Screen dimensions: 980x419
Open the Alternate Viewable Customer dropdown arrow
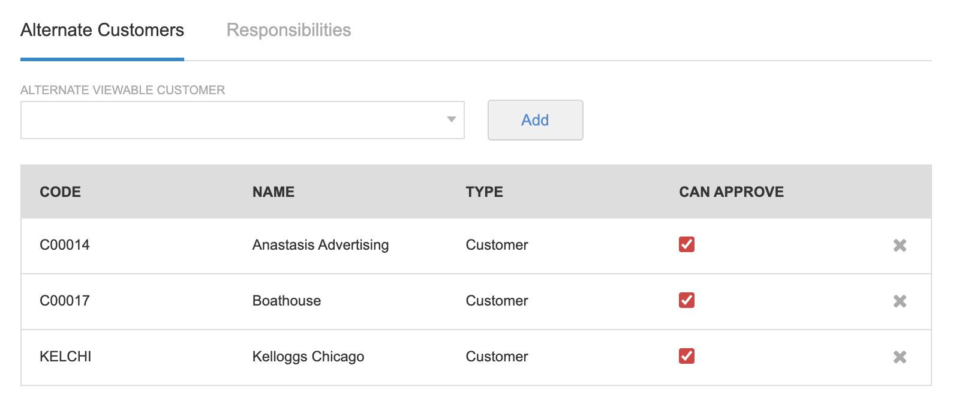click(452, 119)
